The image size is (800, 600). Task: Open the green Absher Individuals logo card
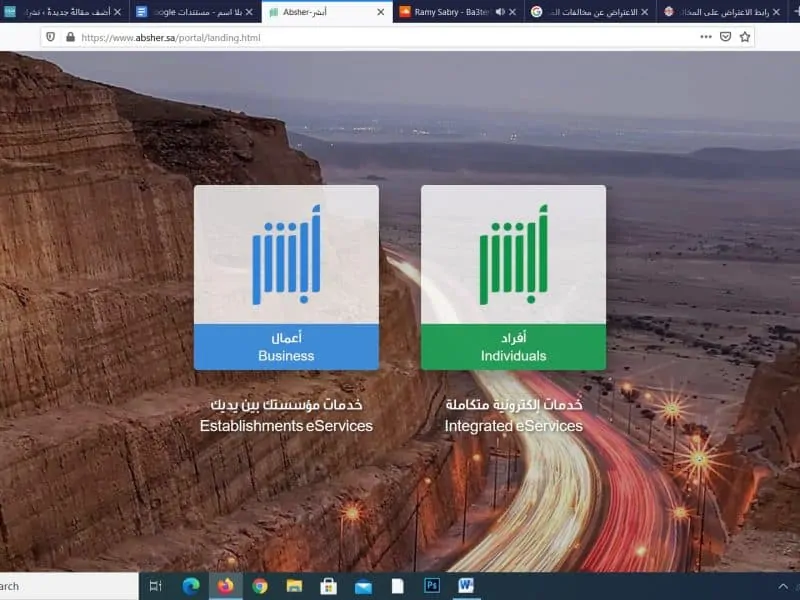tap(513, 254)
